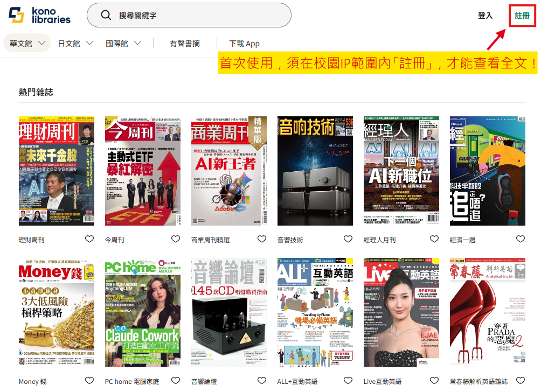Open the 今周刊 magazine cover
The height and width of the screenshot is (392, 541).
click(x=143, y=171)
